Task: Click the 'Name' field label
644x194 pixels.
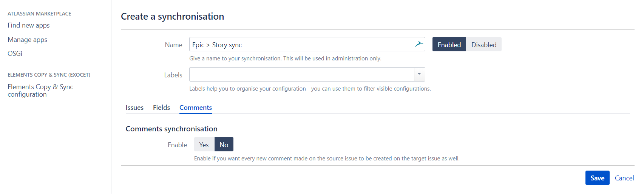Action: tap(173, 45)
